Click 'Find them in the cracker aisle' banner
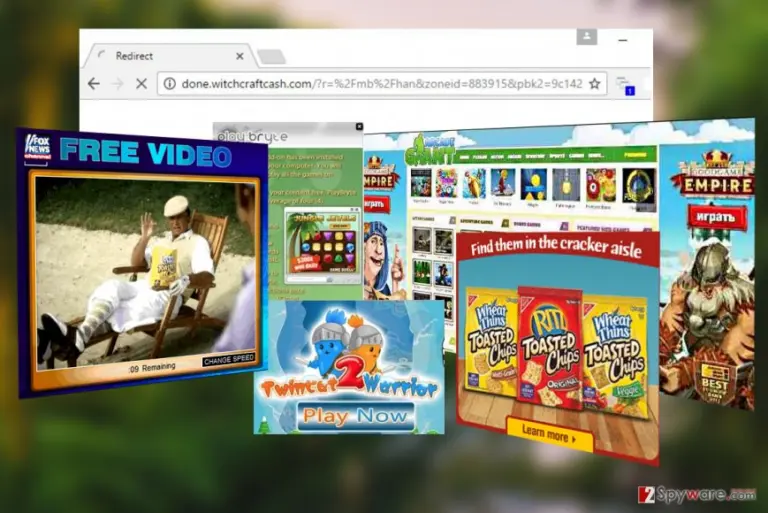768x513 pixels. click(x=556, y=246)
